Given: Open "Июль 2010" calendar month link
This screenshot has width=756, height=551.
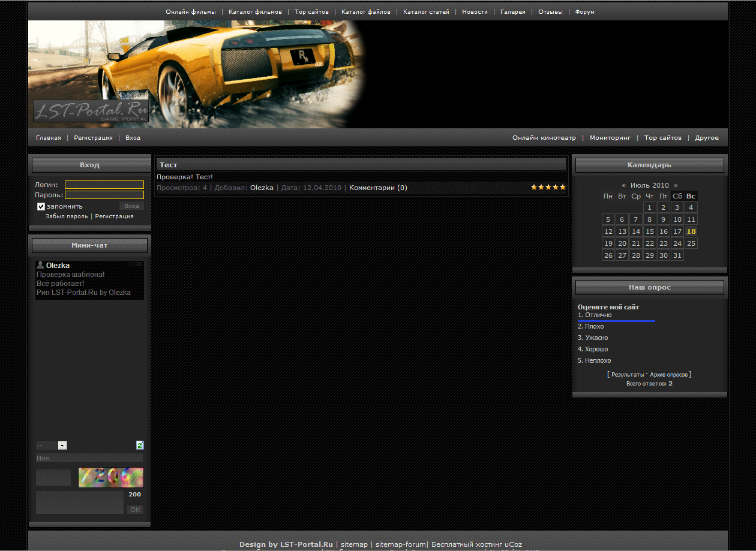Looking at the screenshot, I should (649, 186).
